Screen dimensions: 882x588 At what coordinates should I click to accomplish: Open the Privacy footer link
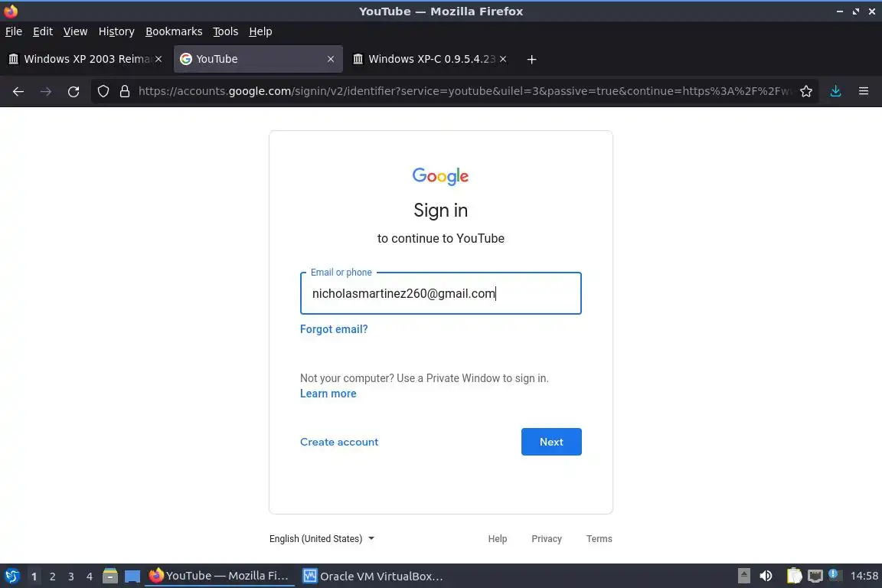[x=547, y=538]
